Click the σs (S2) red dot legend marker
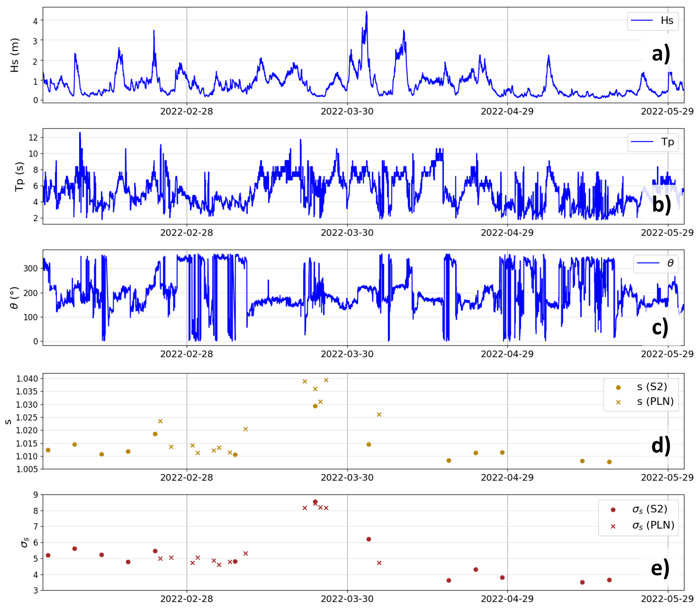This screenshot has width=700, height=609. coord(613,510)
